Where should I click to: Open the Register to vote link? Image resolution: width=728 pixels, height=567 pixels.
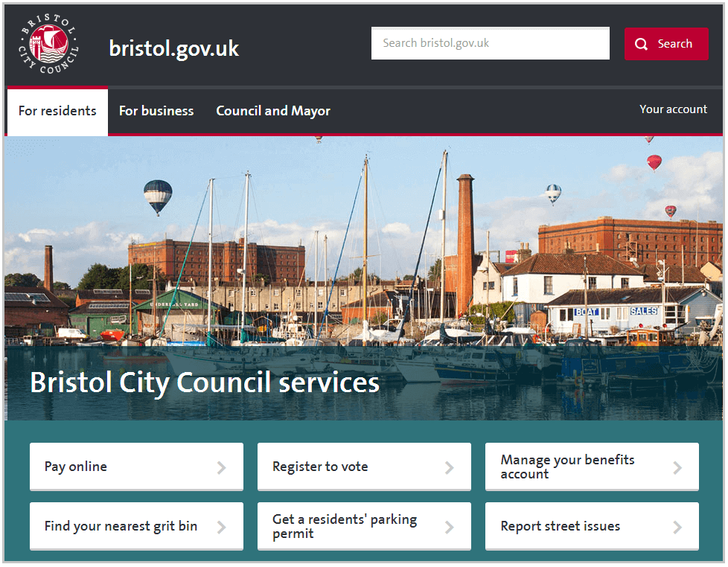pos(364,467)
